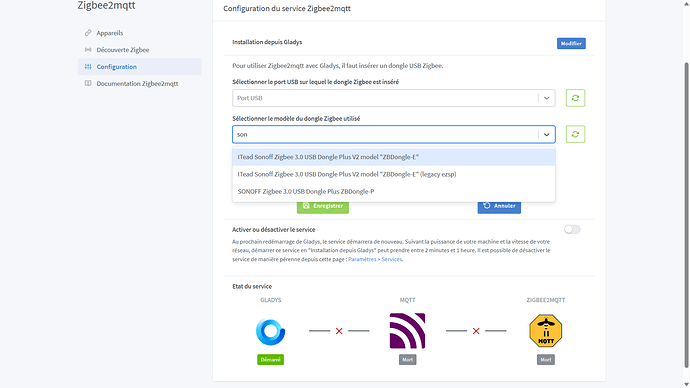This screenshot has height=388, width=690.
Task: Click the Mort badge under Zigbee2mqtt
Action: tap(546, 360)
